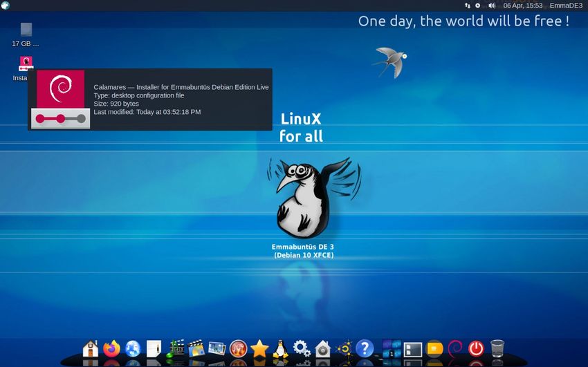Image resolution: width=588 pixels, height=367 pixels.
Task: Open the white document icon in the dock
Action: [154, 348]
